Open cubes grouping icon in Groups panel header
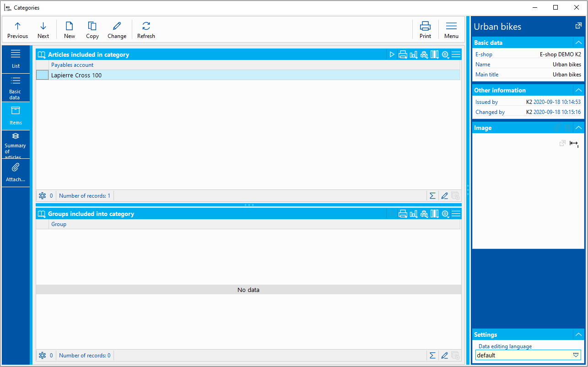The image size is (588, 367). click(x=424, y=214)
